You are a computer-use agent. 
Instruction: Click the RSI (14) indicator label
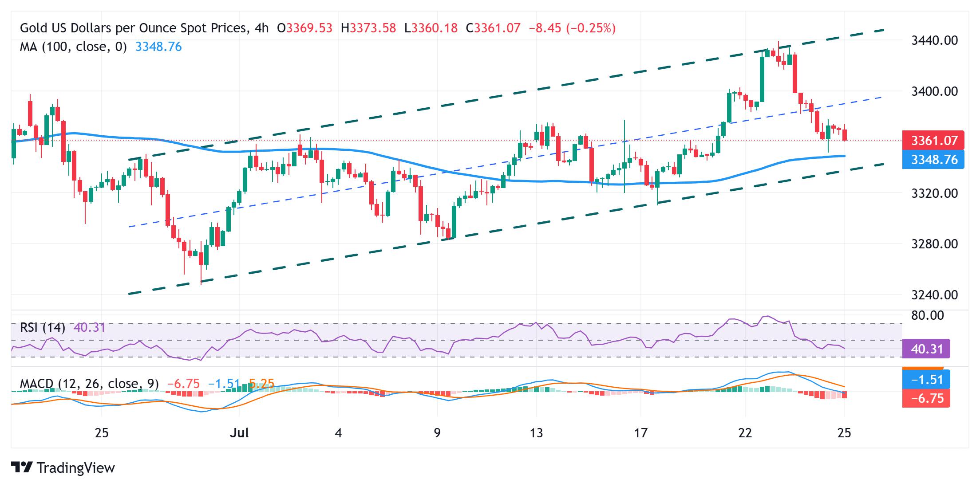tap(43, 328)
